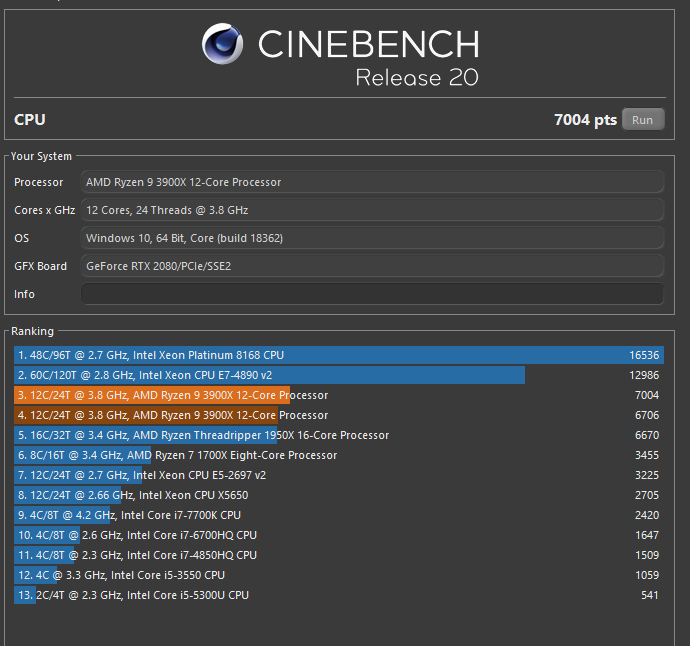The width and height of the screenshot is (690, 646).
Task: Select ranking row 4 Ryzen 9 3900X scoring 6706
Action: pyautogui.click(x=339, y=415)
